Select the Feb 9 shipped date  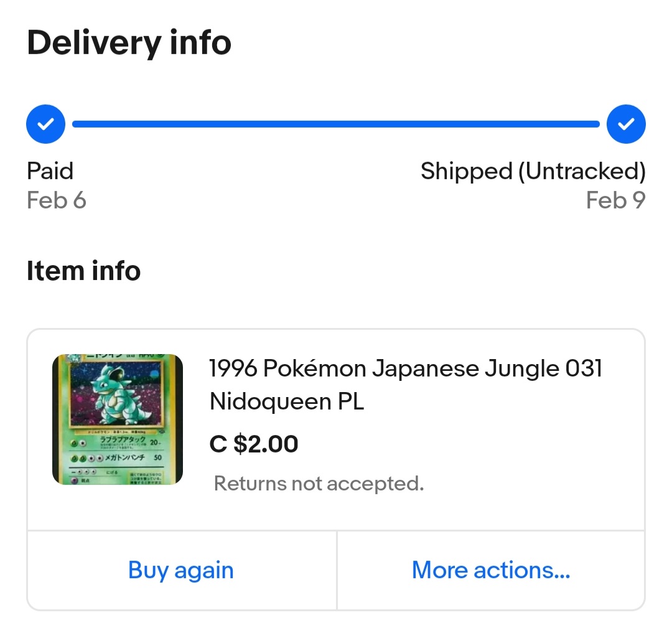tap(615, 200)
